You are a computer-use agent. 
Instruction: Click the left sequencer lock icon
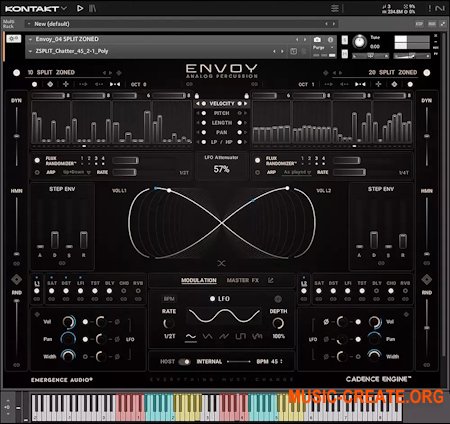tap(197, 96)
